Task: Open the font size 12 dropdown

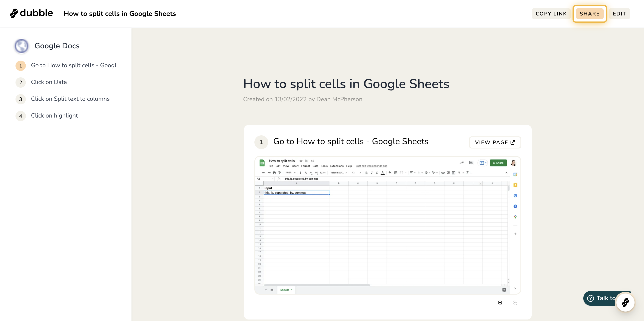Action: 356,173
